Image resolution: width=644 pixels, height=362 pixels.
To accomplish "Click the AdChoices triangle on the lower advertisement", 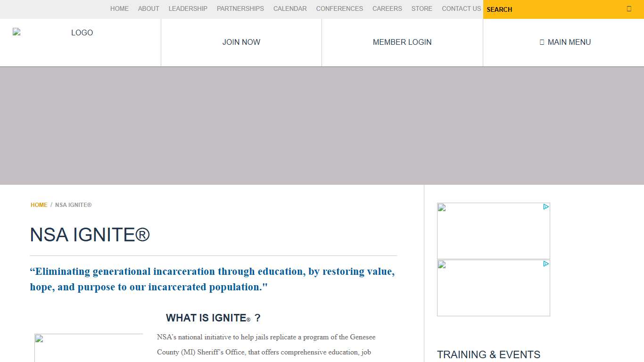I will pos(546,264).
